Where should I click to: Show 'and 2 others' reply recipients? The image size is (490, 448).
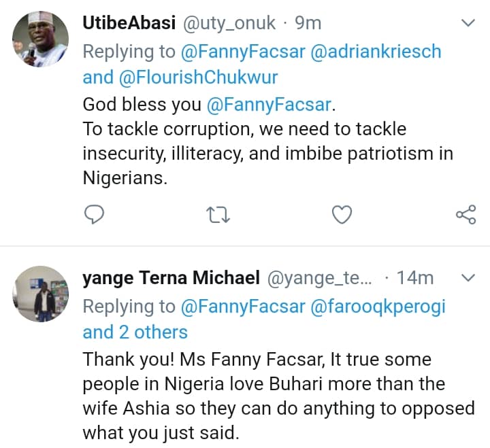tap(135, 332)
